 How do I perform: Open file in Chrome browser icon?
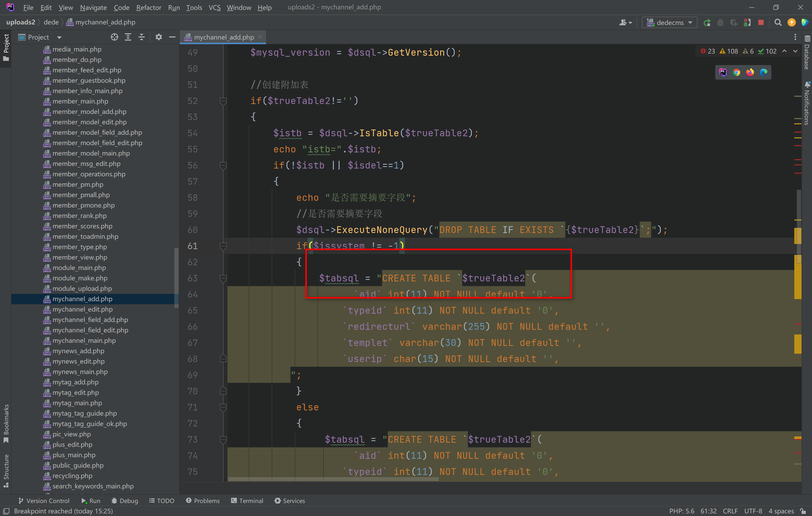click(x=737, y=72)
